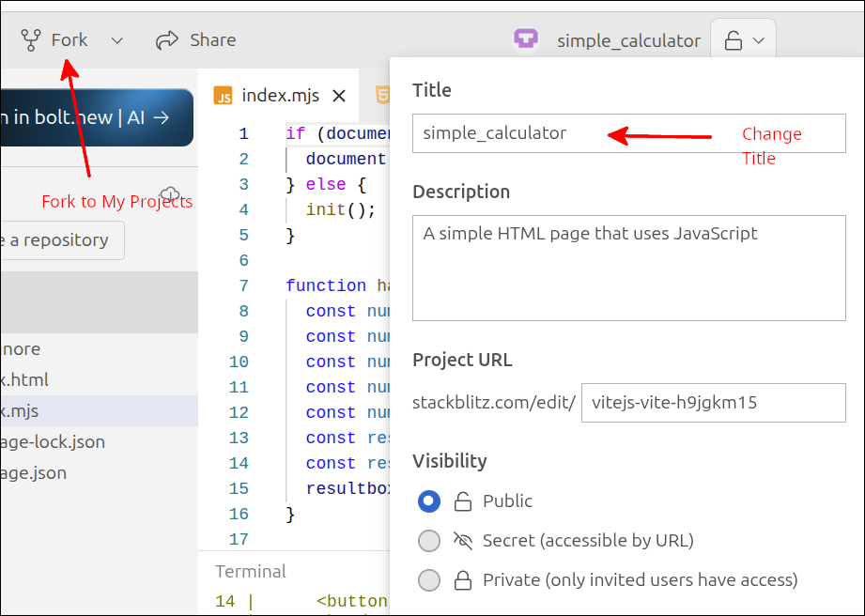Screen dimensions: 865x616
Task: Open in bolt.new AI button
Action: coord(94,117)
